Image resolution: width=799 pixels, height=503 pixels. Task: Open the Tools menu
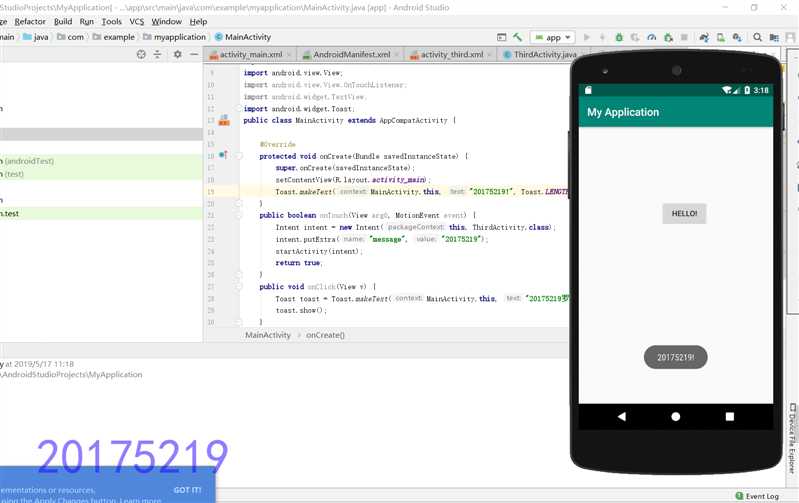[x=112, y=21]
